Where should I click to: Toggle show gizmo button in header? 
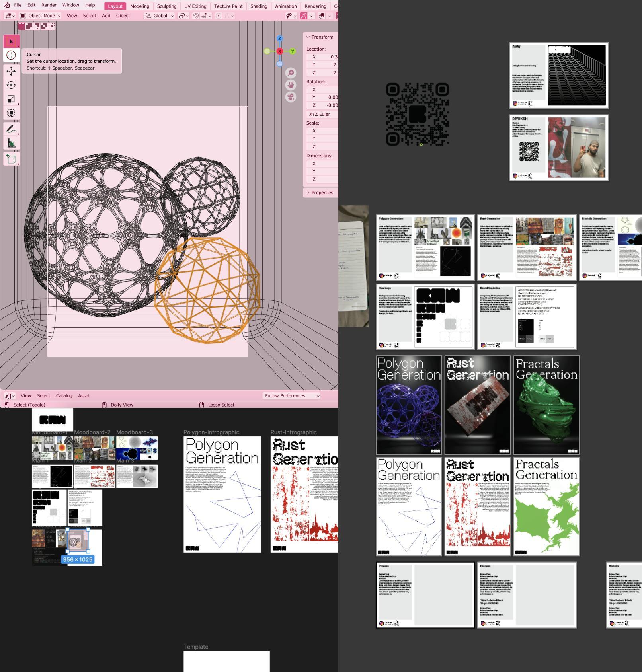click(x=303, y=16)
